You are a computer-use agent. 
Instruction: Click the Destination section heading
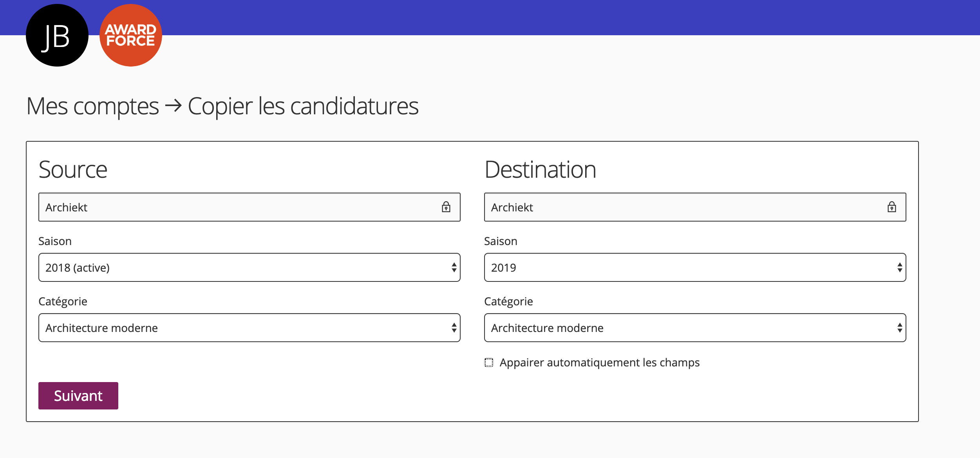coord(540,169)
